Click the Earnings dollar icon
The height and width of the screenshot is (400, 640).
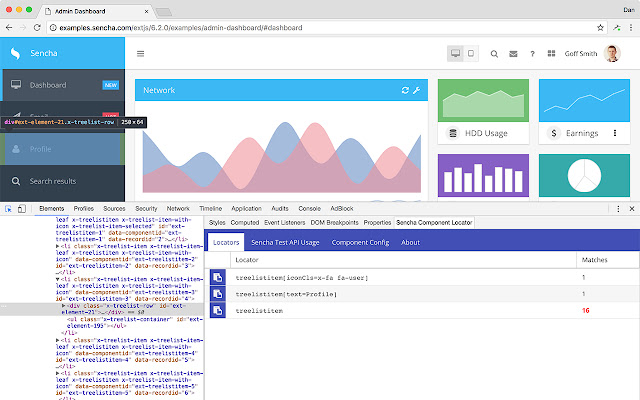click(x=553, y=133)
